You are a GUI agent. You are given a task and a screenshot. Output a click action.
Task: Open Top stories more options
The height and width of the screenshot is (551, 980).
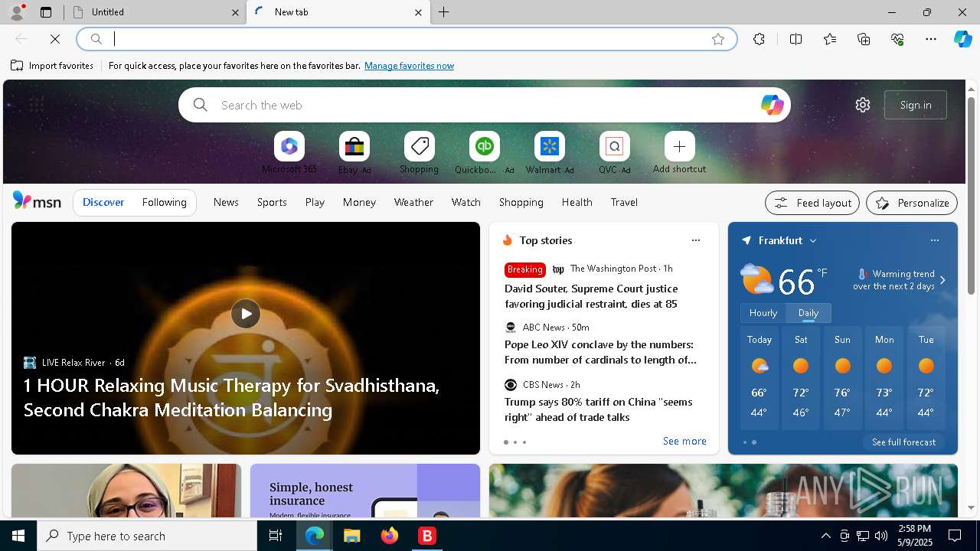(x=696, y=240)
